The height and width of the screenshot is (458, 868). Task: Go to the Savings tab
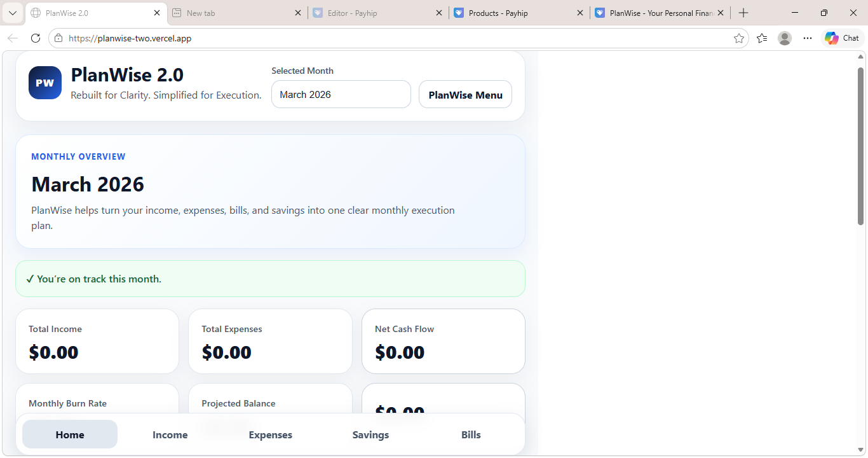(x=370, y=435)
